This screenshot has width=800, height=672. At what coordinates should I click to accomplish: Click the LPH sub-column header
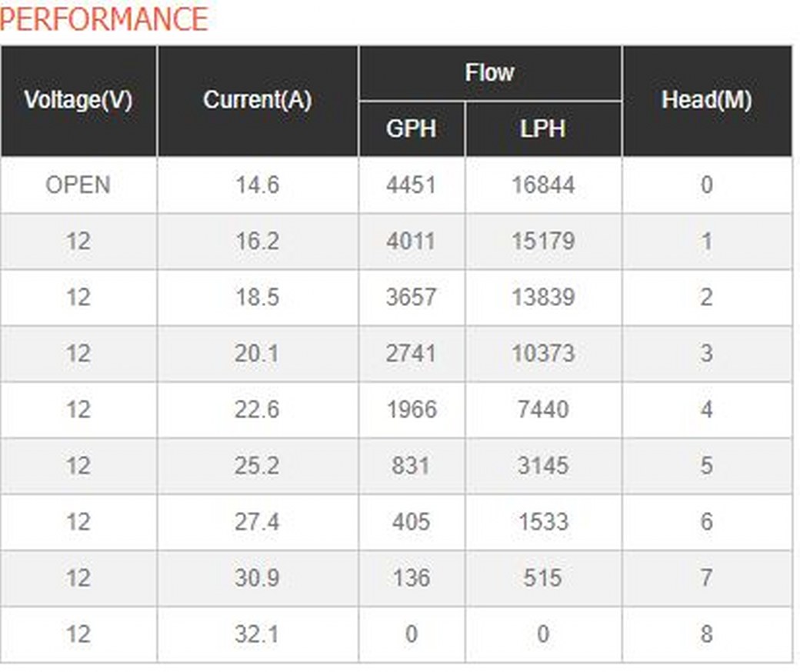click(543, 128)
